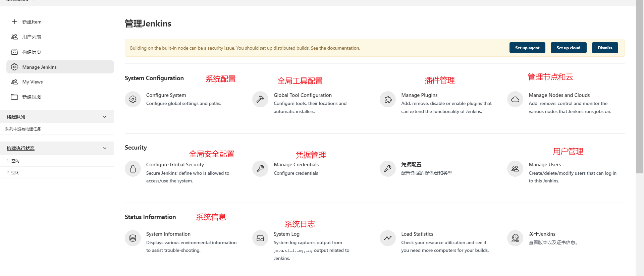This screenshot has width=644, height=276.
Task: Click the Load Statistics chart icon
Action: tap(388, 238)
